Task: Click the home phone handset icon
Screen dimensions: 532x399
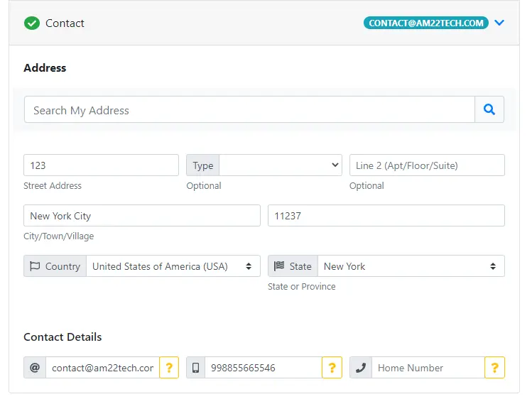Action: pos(361,368)
